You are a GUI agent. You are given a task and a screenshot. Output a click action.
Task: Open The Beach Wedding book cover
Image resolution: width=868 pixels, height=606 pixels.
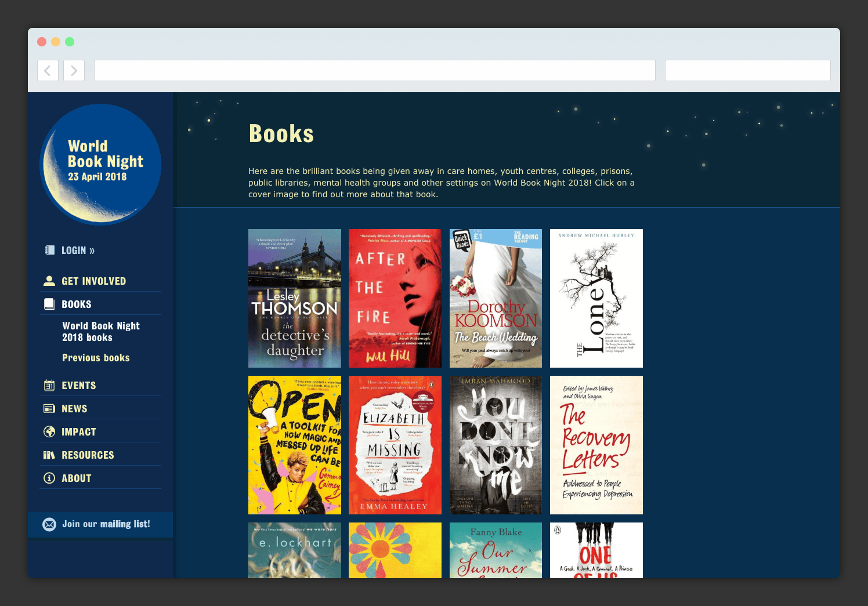(x=496, y=298)
